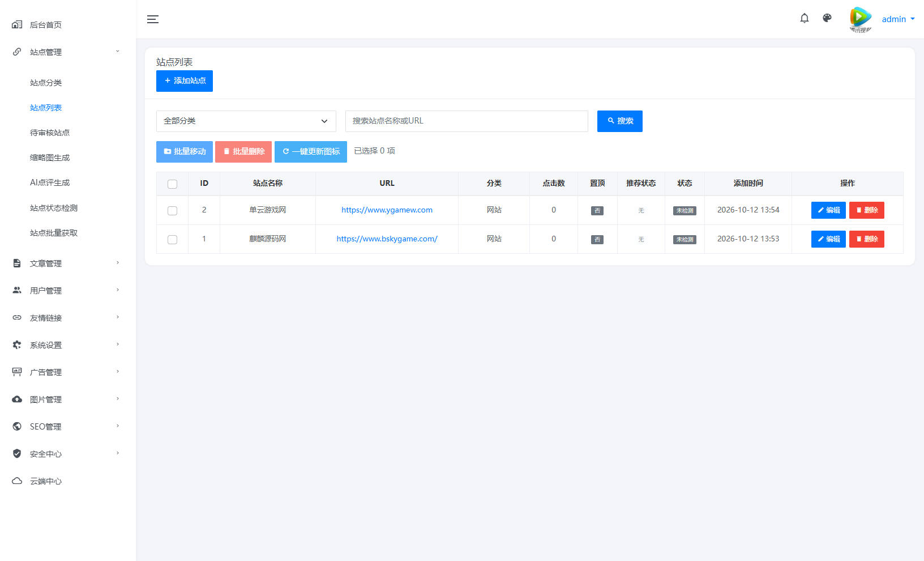Open the 缩略图生成 submenu item

point(50,158)
